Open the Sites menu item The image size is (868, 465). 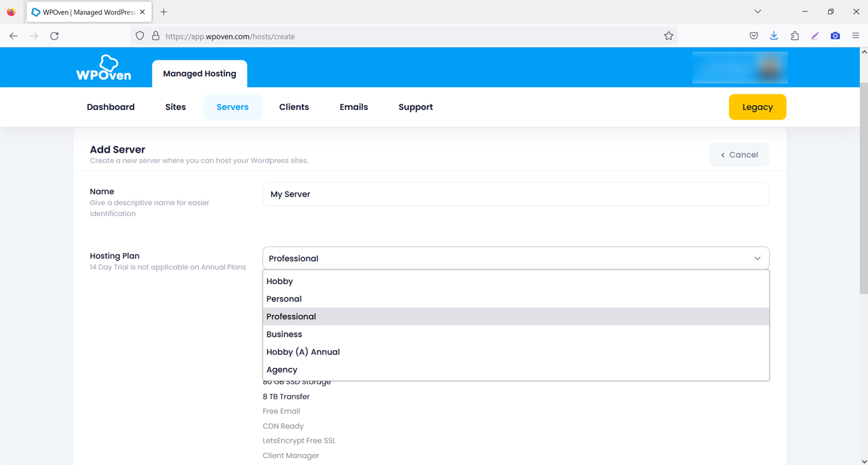click(176, 107)
